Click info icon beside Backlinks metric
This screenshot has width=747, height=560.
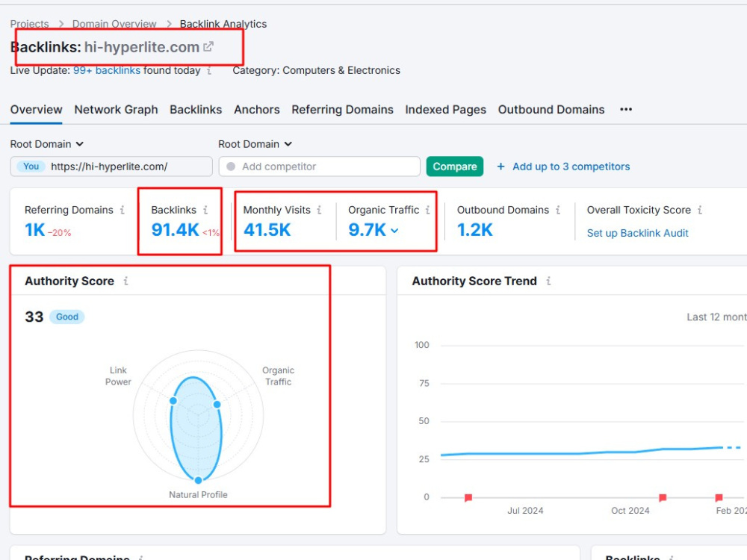(x=205, y=210)
